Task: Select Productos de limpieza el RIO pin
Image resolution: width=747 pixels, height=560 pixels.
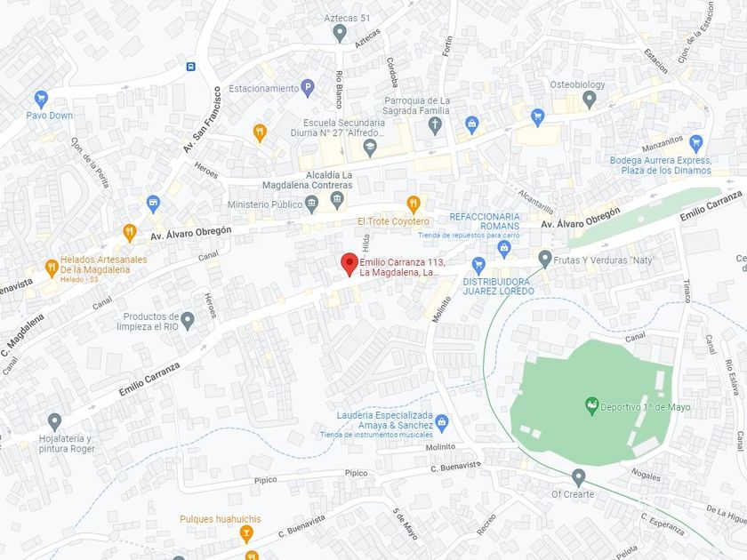Action: pyautogui.click(x=188, y=321)
